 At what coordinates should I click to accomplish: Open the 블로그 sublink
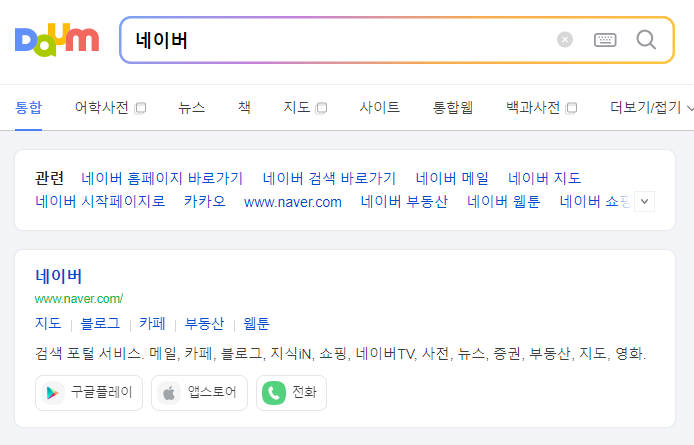(100, 323)
